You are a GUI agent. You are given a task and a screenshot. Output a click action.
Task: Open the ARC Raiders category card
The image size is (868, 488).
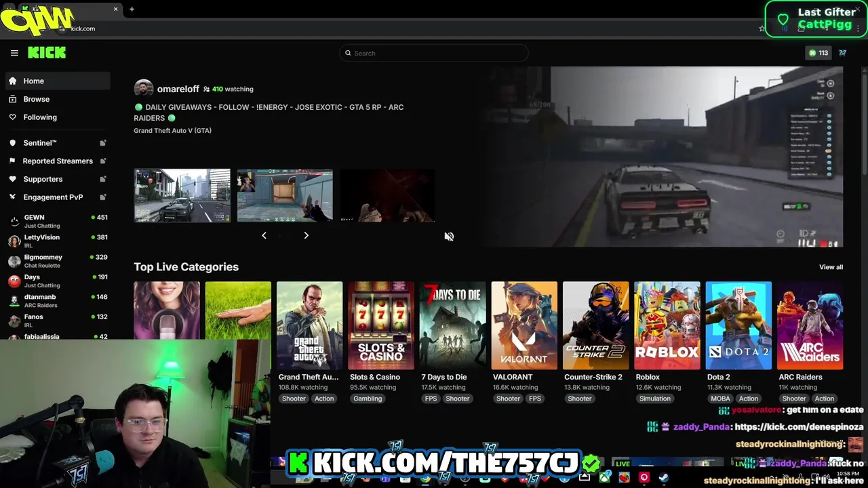[x=810, y=325]
